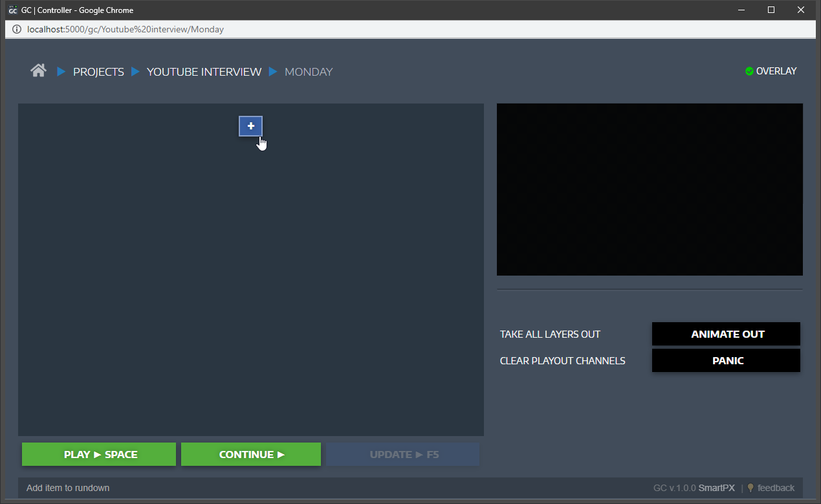Add a new item with plus button
The width and height of the screenshot is (821, 504).
click(x=251, y=126)
